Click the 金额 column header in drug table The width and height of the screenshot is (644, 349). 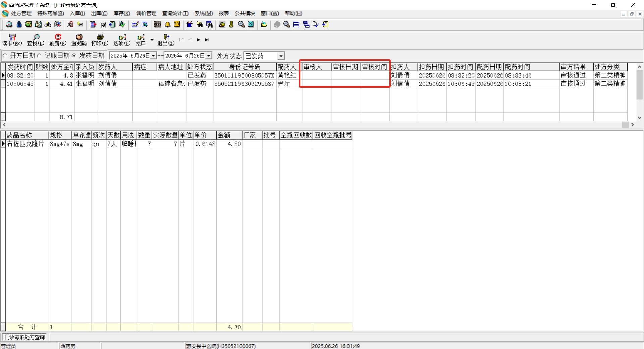click(x=229, y=135)
